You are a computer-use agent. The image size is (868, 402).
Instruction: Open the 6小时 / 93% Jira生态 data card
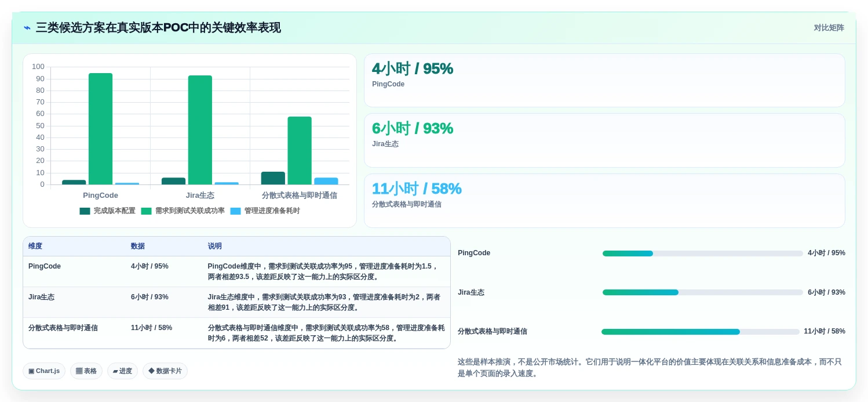click(604, 140)
